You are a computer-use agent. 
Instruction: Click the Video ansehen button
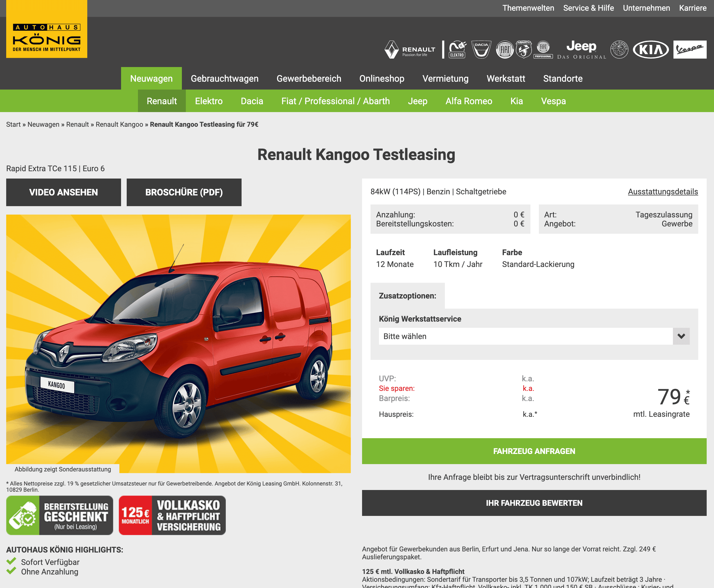(x=64, y=192)
